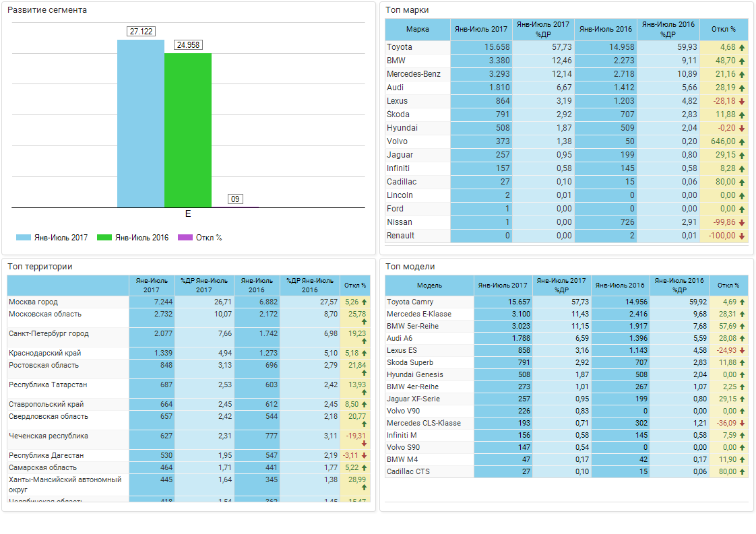Select the Infiniti M model cell
756x534 pixels.
tap(430, 436)
